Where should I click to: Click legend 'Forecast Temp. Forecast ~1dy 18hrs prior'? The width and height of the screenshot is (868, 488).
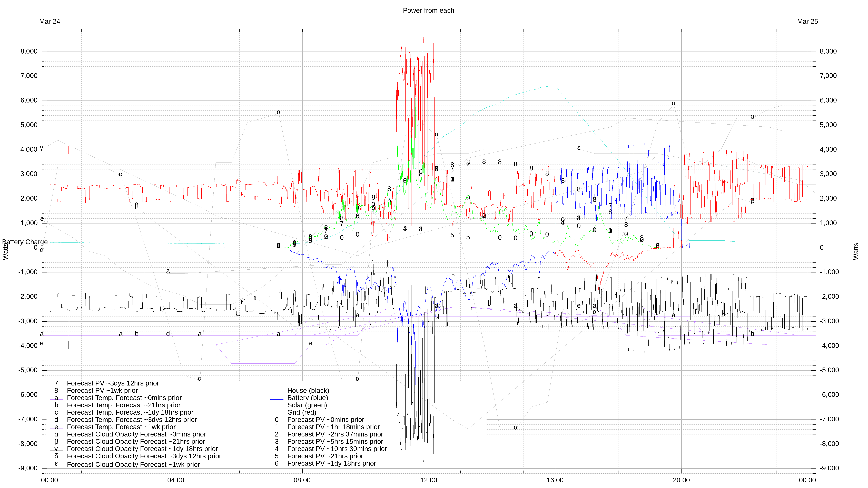click(x=130, y=413)
